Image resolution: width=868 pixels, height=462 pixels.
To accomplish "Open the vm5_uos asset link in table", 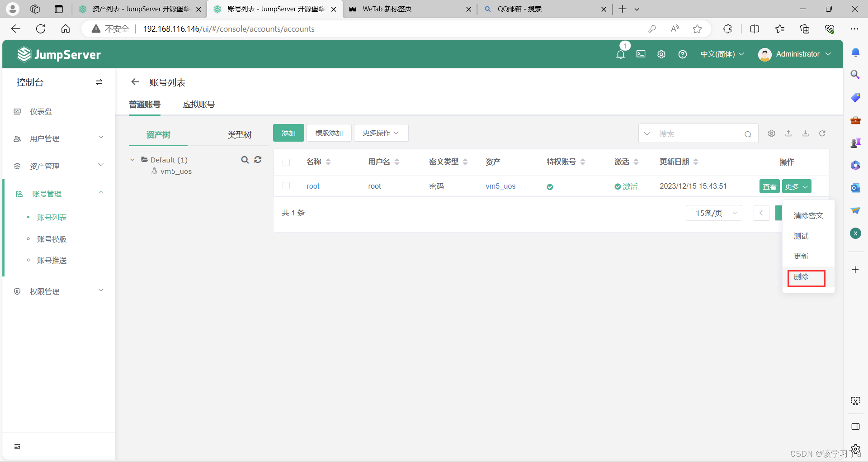I will pos(500,186).
